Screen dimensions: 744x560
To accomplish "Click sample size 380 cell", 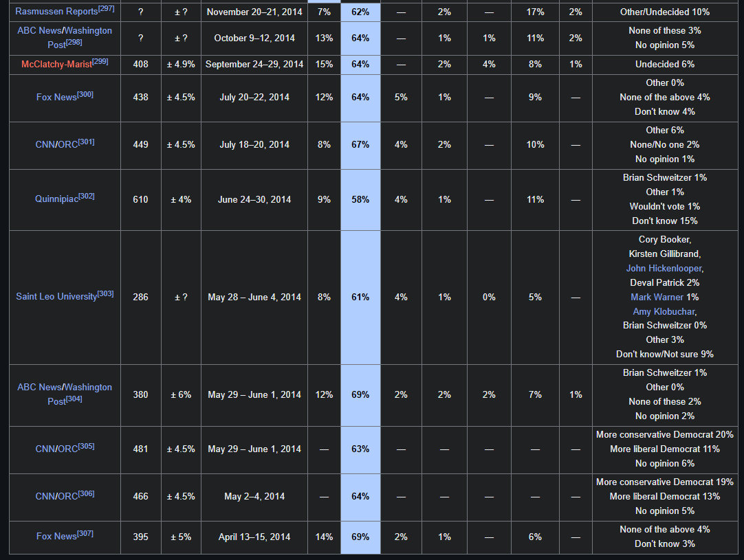I will tap(140, 396).
